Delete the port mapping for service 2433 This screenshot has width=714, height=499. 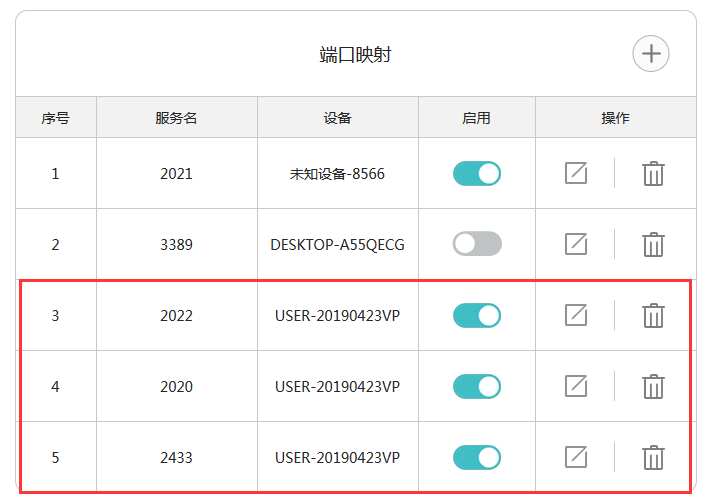pyautogui.click(x=653, y=457)
